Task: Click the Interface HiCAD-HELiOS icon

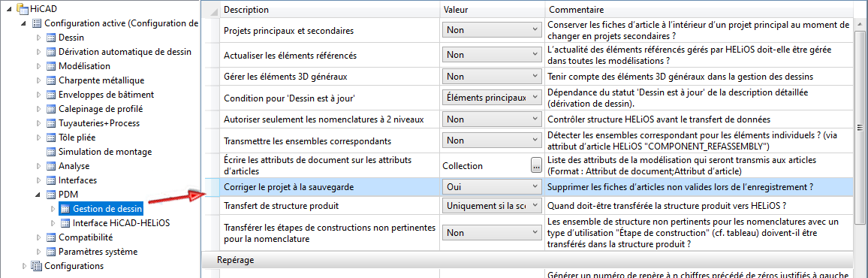Action: click(65, 223)
